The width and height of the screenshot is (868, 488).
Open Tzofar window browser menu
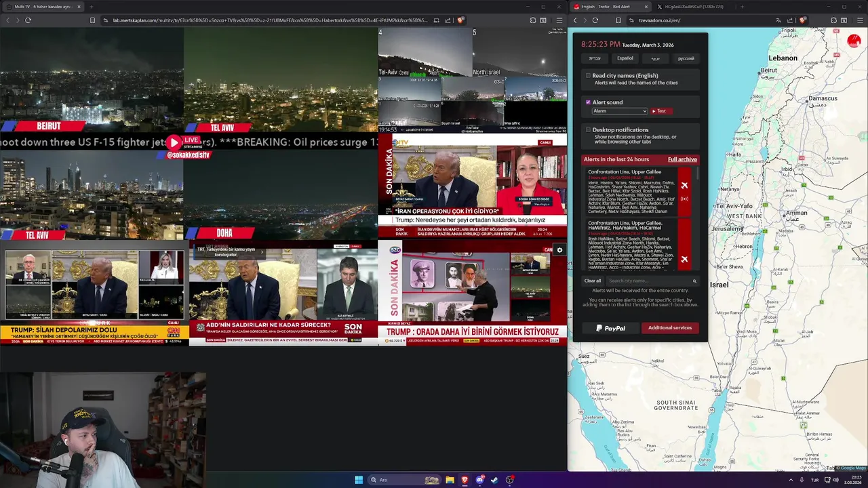(859, 20)
